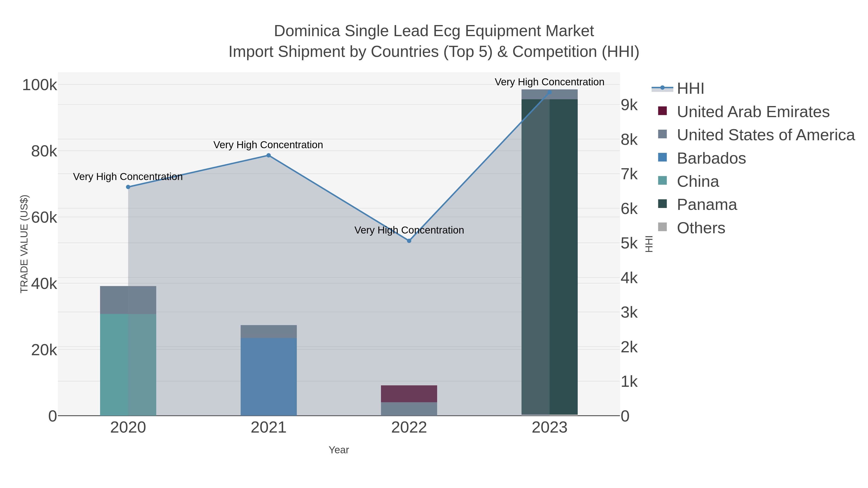The height and width of the screenshot is (488, 868).
Task: Click the 'Year' x-axis title
Action: (x=339, y=450)
